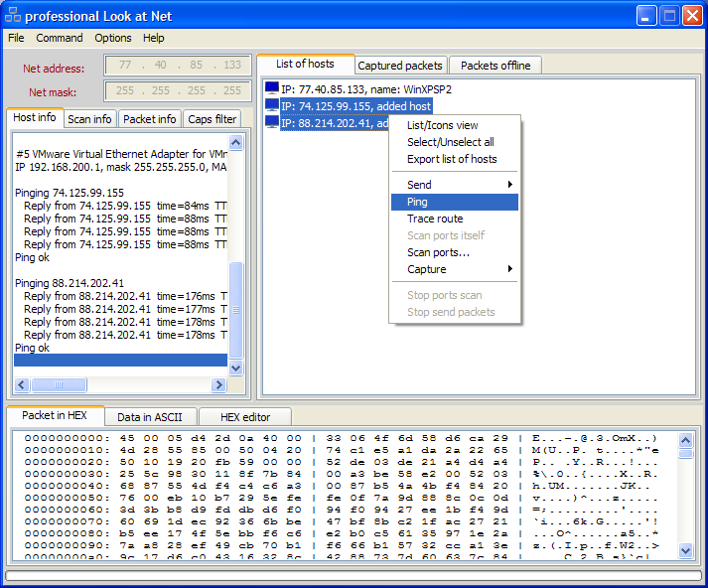Image resolution: width=708 pixels, height=588 pixels.
Task: Click reply line with time=177ms
Action: click(x=125, y=309)
